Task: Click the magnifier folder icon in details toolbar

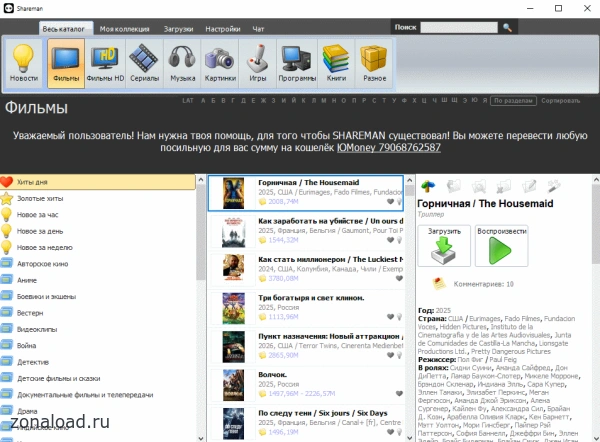Action: pos(478,186)
